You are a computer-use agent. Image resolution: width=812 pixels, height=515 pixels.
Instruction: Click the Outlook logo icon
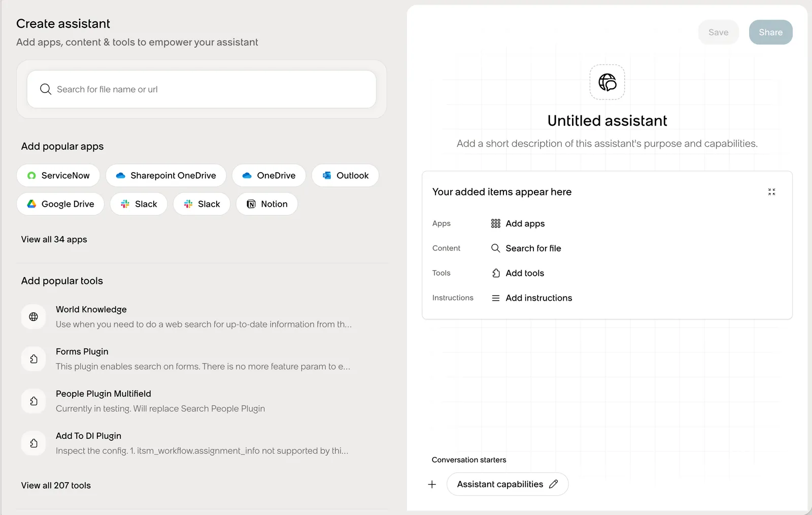327,175
